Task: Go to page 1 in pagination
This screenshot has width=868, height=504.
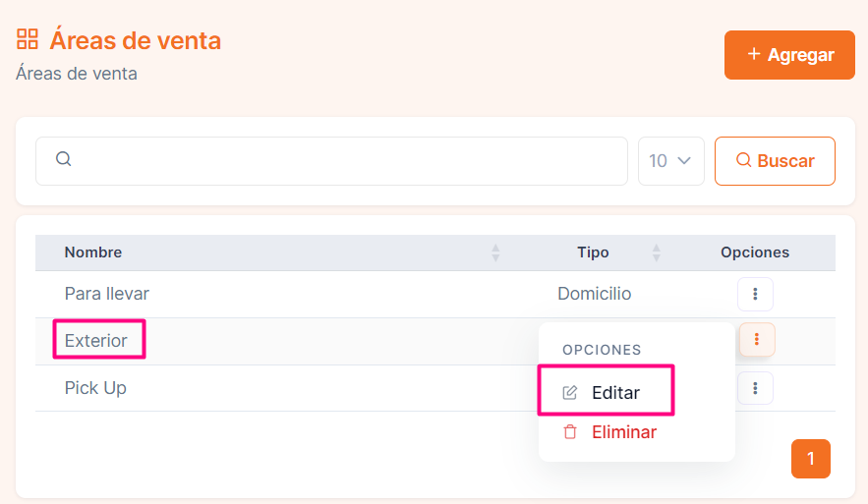Action: click(x=810, y=459)
